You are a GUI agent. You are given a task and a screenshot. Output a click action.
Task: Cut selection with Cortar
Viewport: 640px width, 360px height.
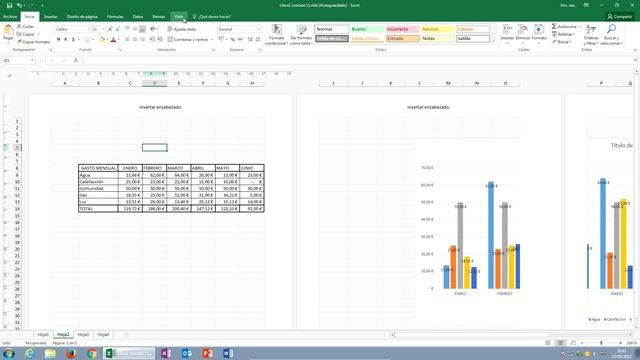26,27
